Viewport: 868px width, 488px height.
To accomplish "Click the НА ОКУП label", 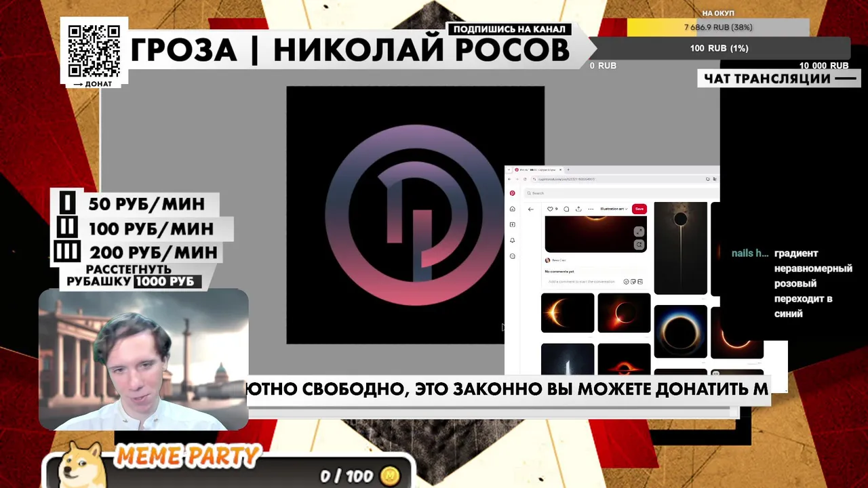I will [718, 13].
